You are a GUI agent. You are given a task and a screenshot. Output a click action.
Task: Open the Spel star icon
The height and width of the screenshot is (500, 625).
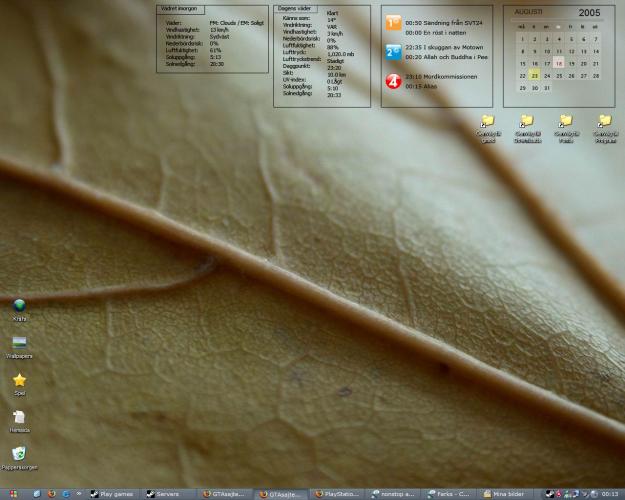19,381
